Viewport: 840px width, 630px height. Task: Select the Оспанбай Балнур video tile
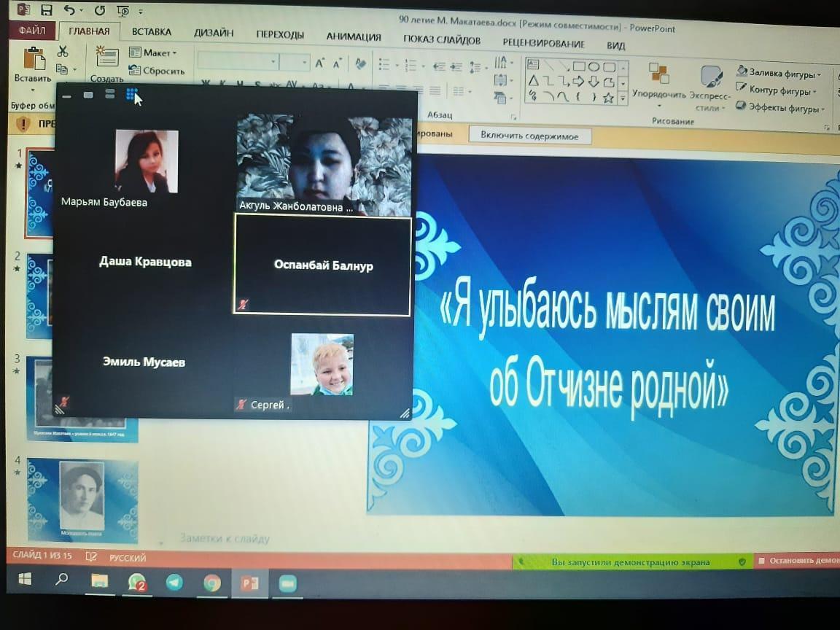(x=323, y=265)
